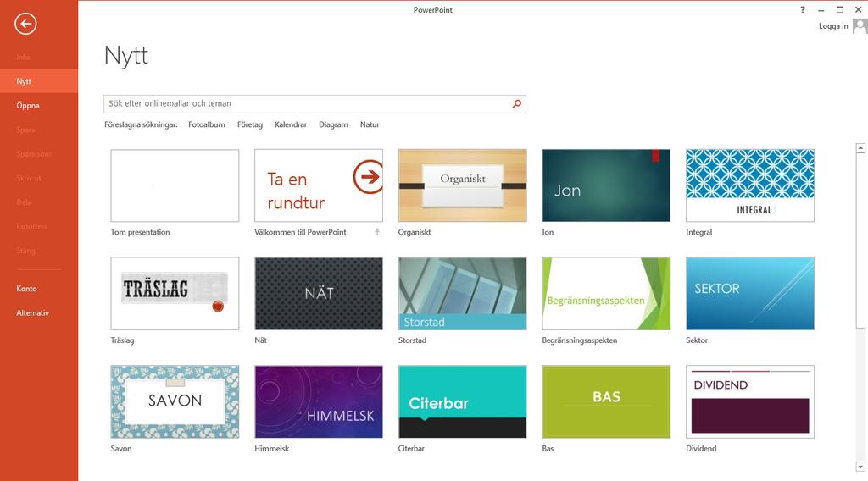Click the vertical scrollbar thumb
The height and width of the screenshot is (481, 868).
(860, 241)
